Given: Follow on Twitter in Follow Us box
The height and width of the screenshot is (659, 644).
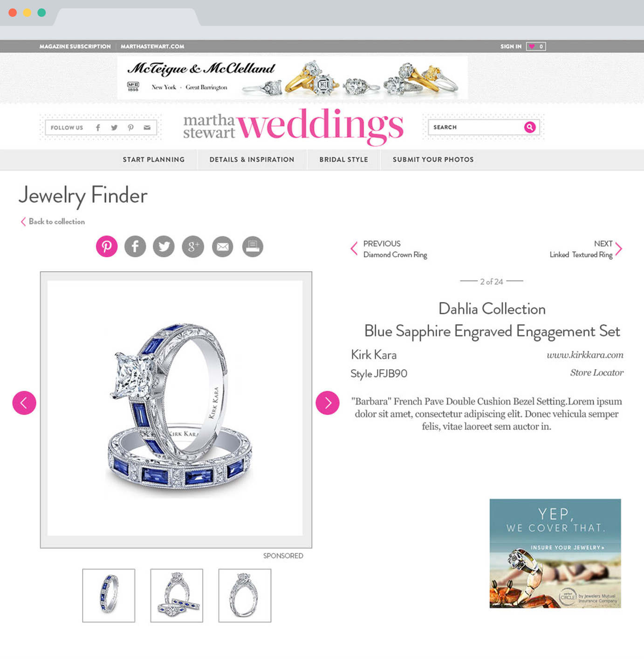Looking at the screenshot, I should click(114, 127).
